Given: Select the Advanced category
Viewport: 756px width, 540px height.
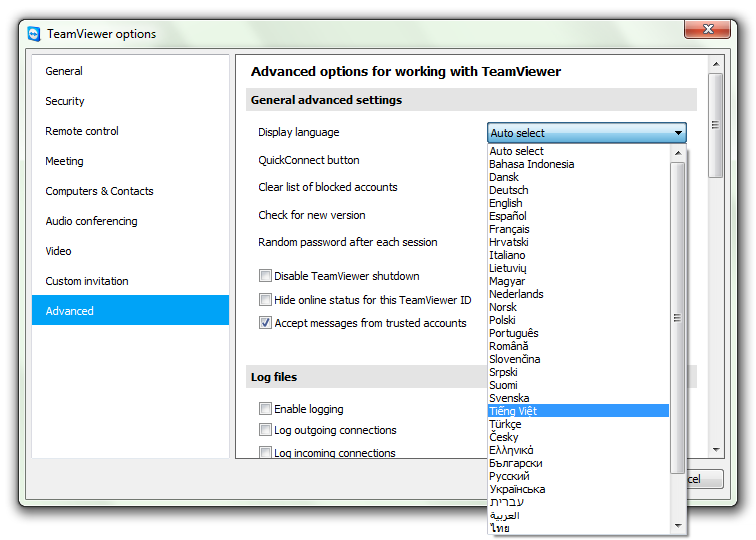Looking at the screenshot, I should (x=130, y=310).
